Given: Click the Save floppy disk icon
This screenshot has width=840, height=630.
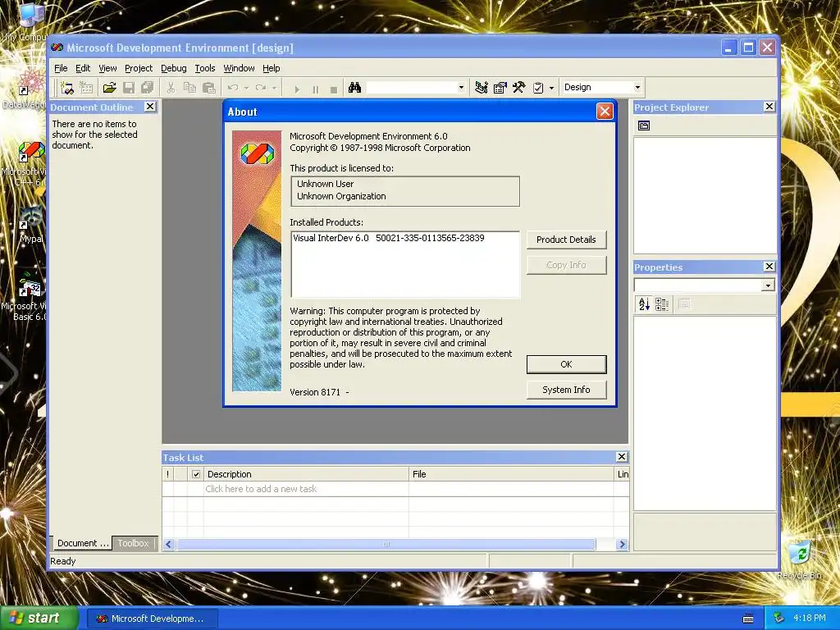Looking at the screenshot, I should pyautogui.click(x=129, y=88).
